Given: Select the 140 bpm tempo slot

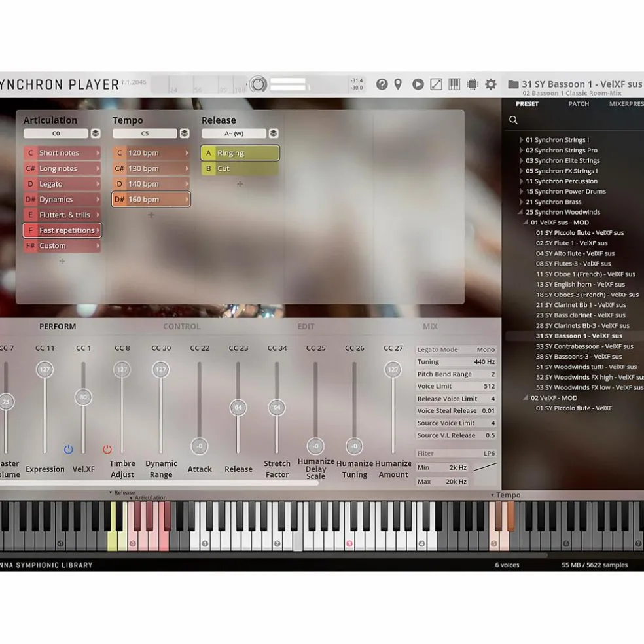Looking at the screenshot, I should 151,184.
